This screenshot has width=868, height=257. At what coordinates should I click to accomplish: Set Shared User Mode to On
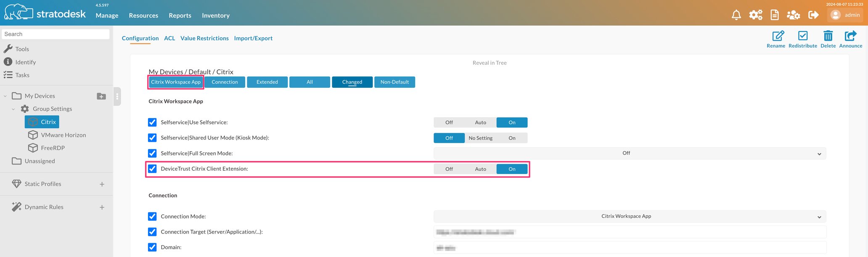point(512,138)
